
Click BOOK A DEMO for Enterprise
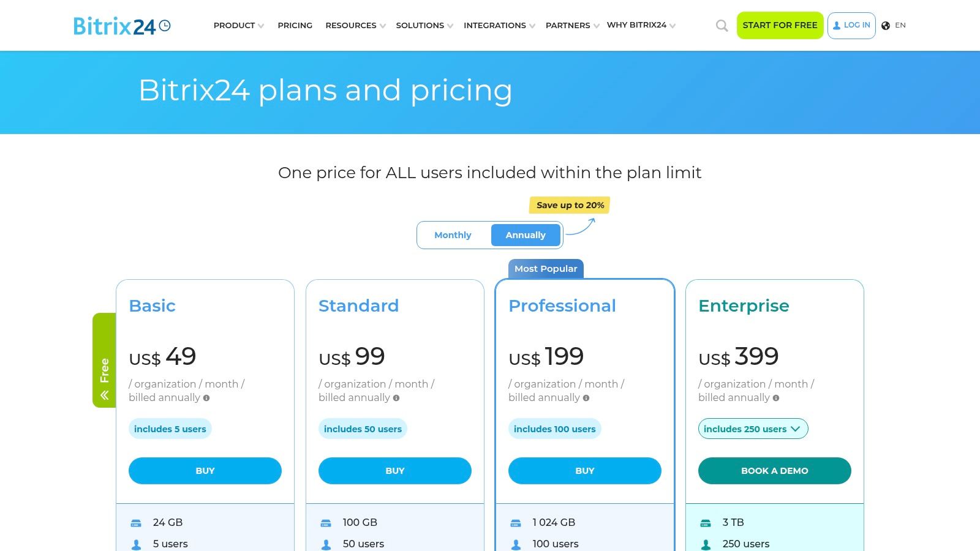click(774, 470)
